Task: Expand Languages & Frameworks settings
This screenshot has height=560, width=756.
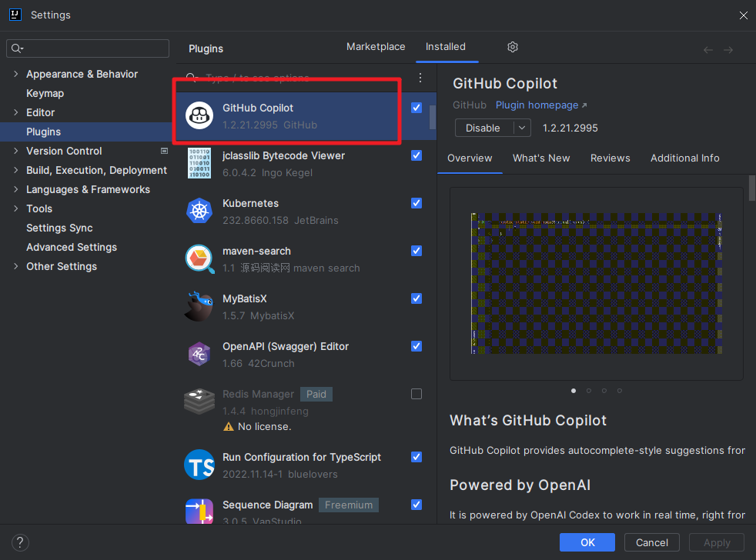Action: coord(16,189)
